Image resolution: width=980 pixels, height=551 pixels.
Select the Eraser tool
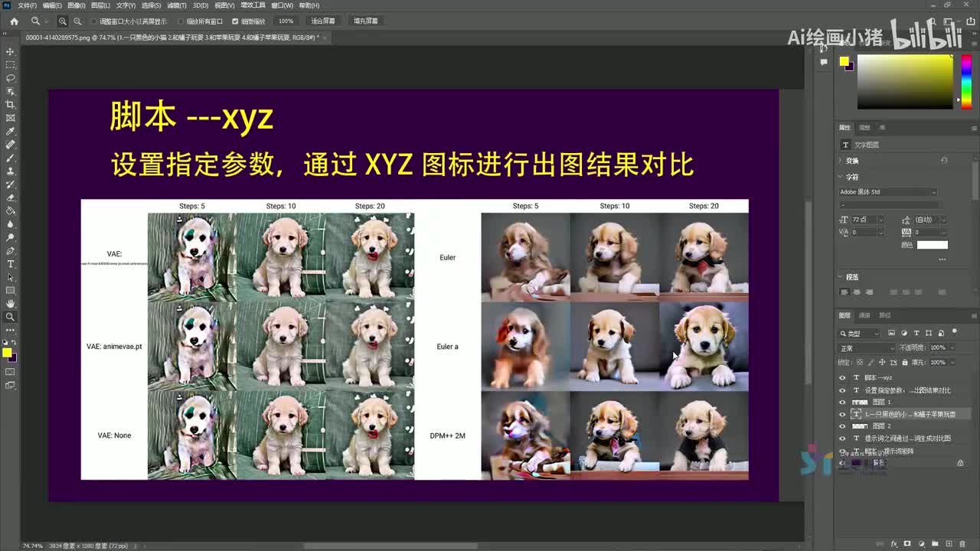point(11,197)
